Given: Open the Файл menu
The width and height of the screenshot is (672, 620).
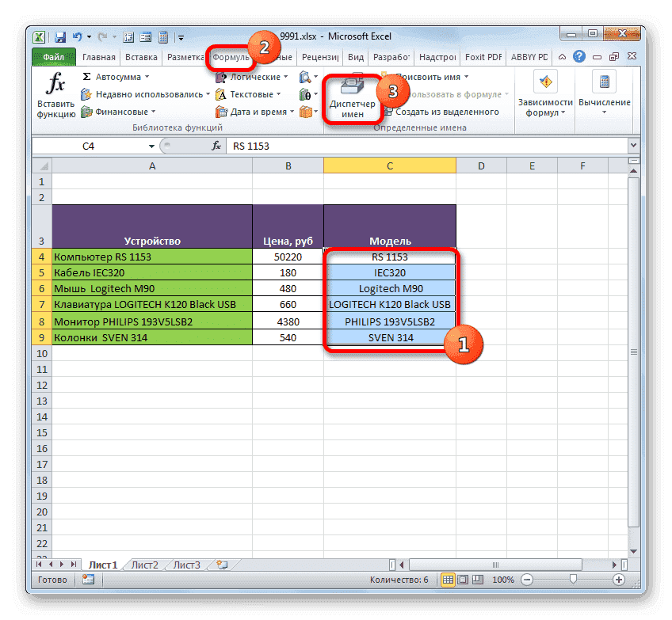Looking at the screenshot, I should pyautogui.click(x=52, y=57).
